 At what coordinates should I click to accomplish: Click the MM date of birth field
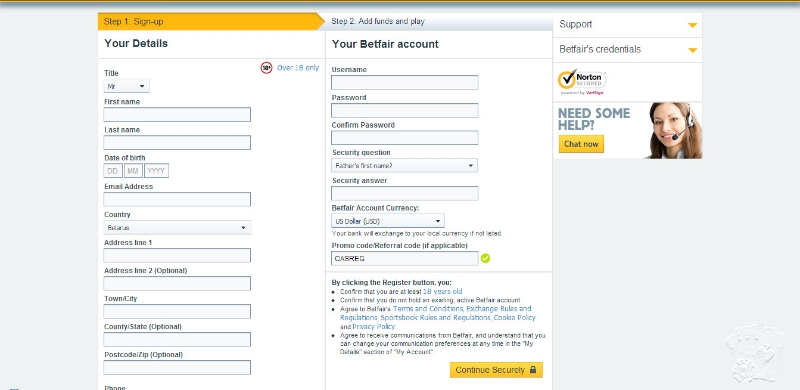pyautogui.click(x=133, y=170)
